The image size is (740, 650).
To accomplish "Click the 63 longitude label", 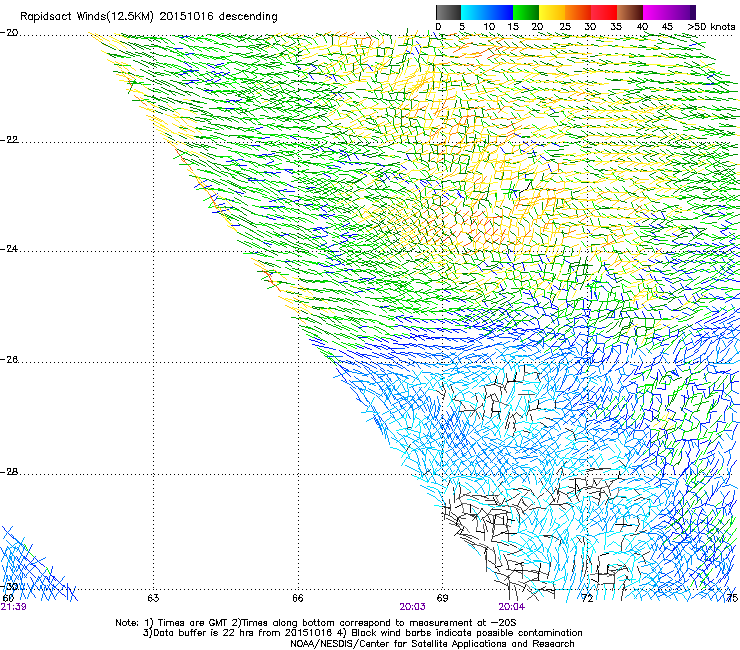I will [153, 598].
